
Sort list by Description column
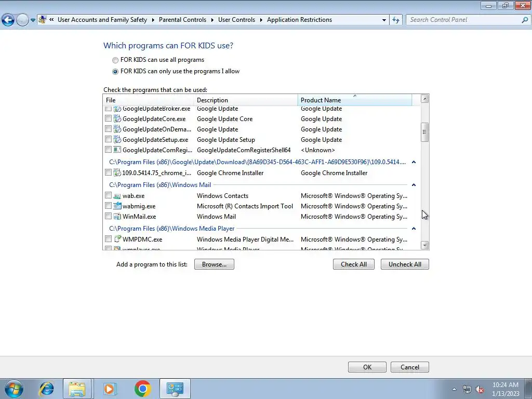pos(246,100)
